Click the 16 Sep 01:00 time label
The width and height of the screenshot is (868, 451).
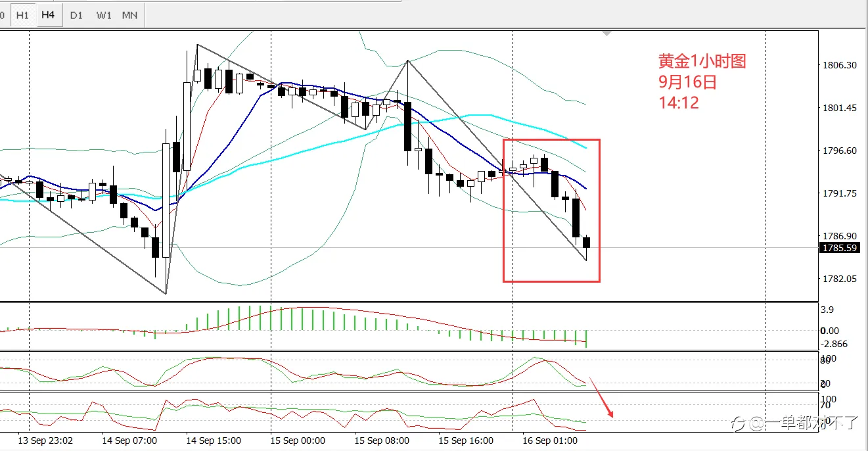click(x=551, y=440)
